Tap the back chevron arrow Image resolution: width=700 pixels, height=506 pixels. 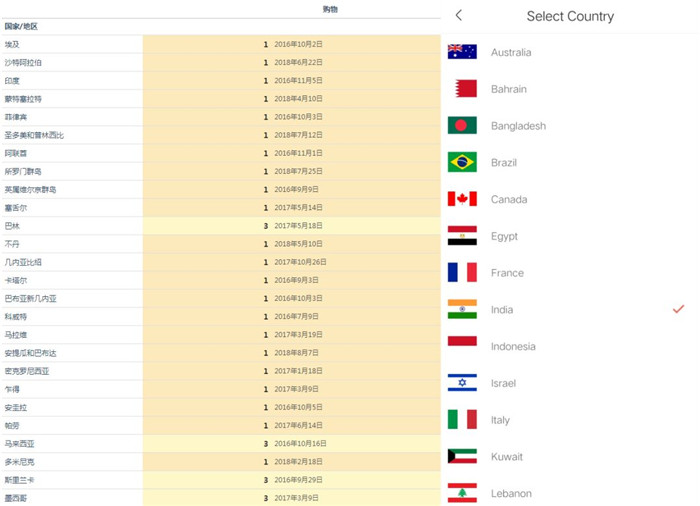459,15
